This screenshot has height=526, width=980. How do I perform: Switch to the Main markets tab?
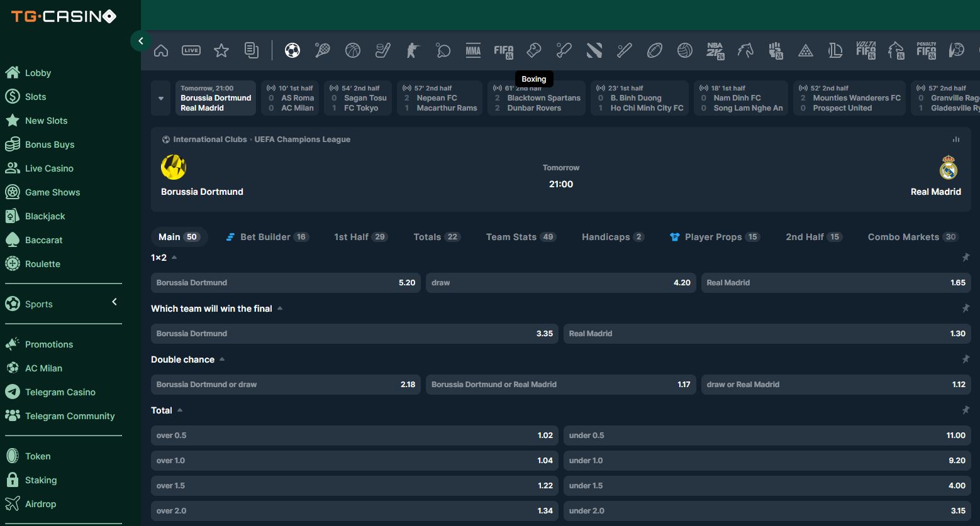click(x=179, y=237)
